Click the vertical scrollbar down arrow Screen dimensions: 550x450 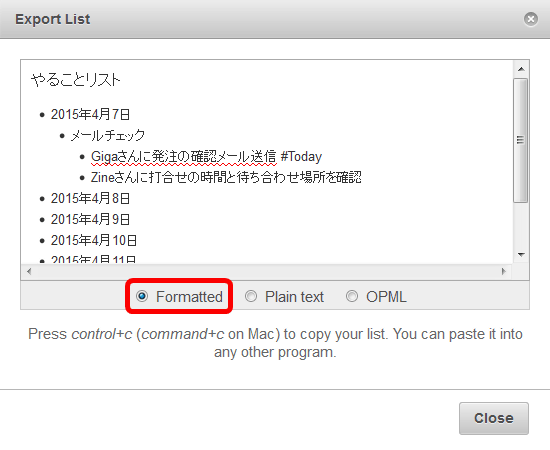pos(521,254)
